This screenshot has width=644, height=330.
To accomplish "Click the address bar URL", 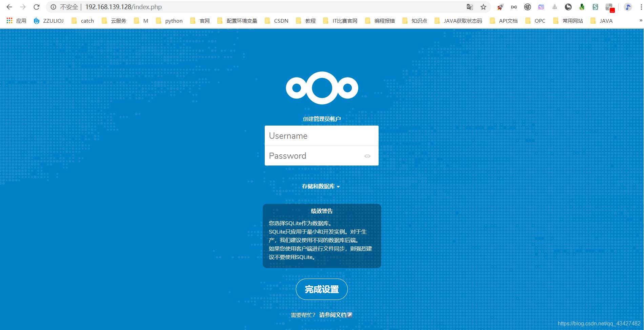I will tap(123, 7).
